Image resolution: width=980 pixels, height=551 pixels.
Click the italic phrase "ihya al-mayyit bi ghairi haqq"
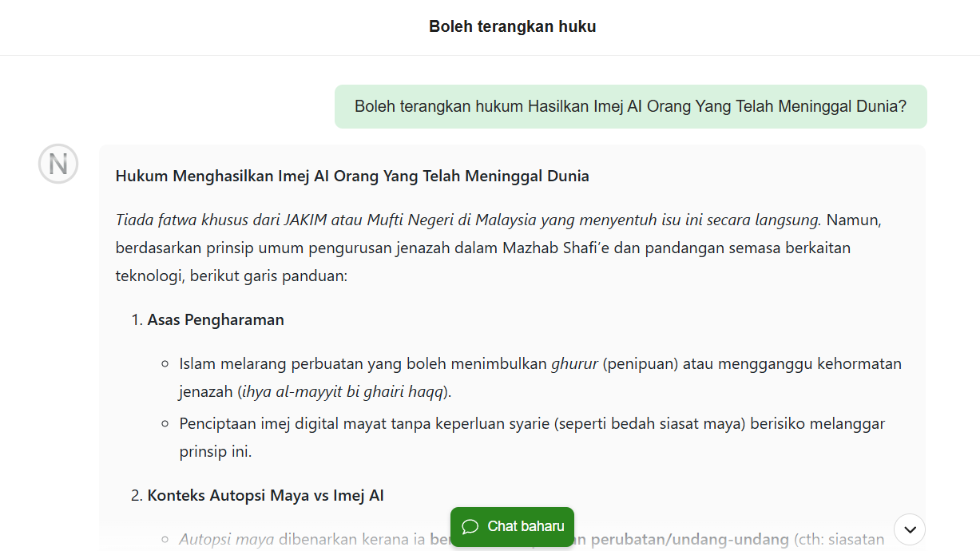[343, 392]
